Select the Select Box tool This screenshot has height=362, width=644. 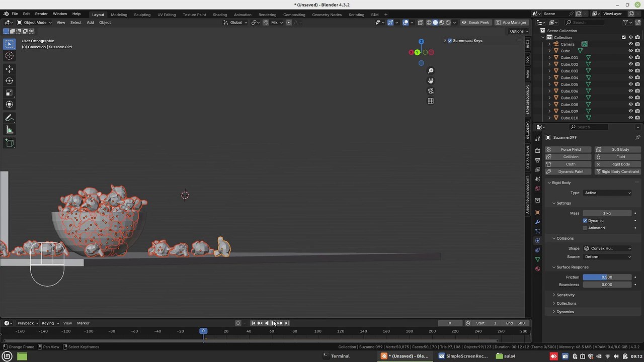tap(9, 44)
